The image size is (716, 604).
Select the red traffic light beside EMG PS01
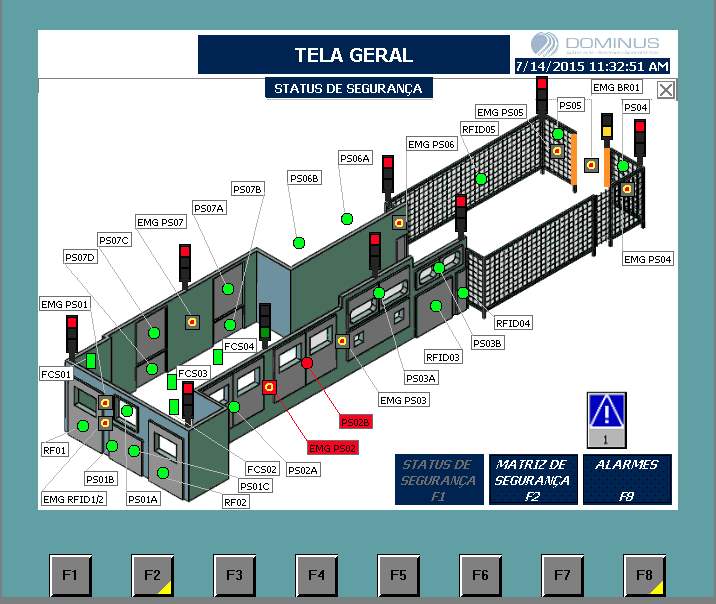(x=72, y=334)
